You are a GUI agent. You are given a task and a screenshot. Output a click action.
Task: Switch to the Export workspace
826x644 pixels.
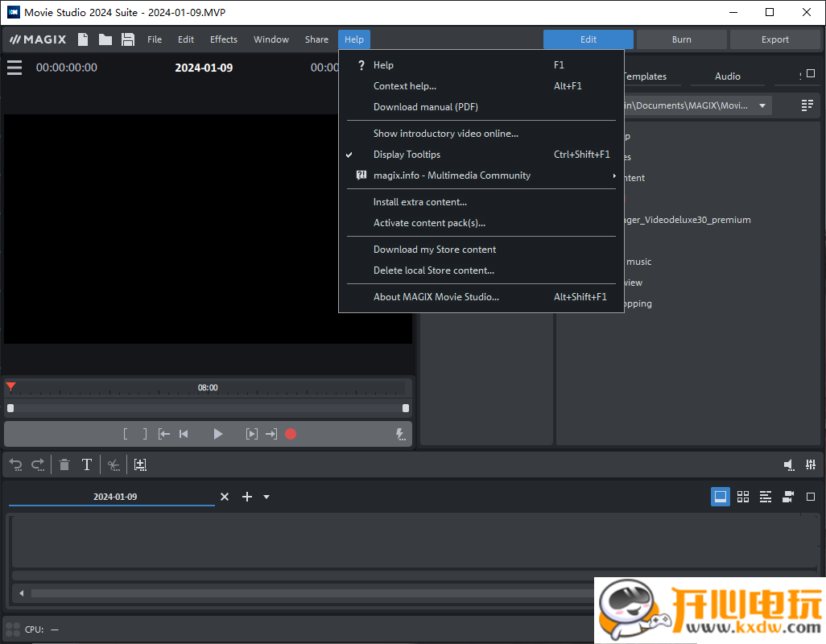pyautogui.click(x=775, y=39)
